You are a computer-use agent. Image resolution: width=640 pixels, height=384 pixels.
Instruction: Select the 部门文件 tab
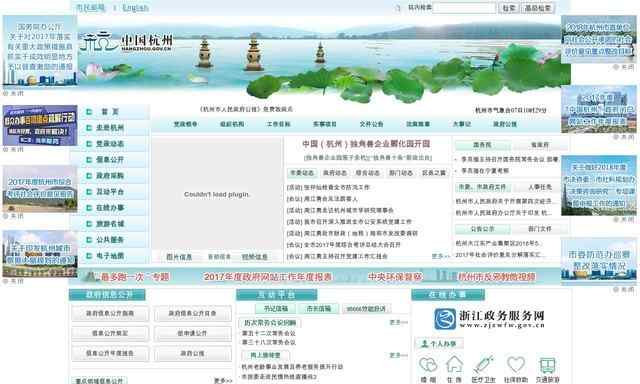(x=540, y=229)
